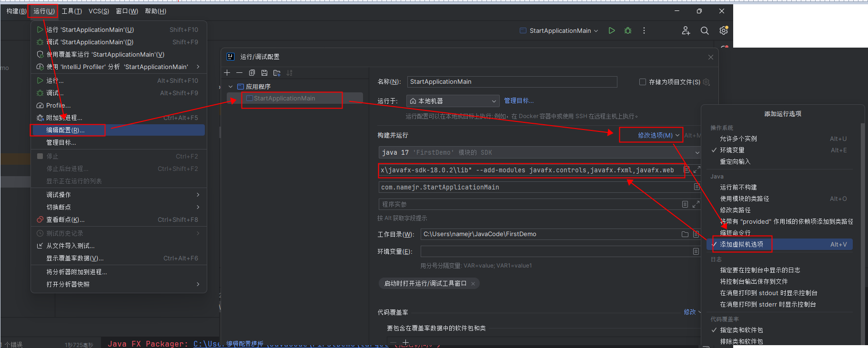
Task: Remove the 启动时打开运行/调试工具窗口 chip with its x
Action: coord(473,284)
